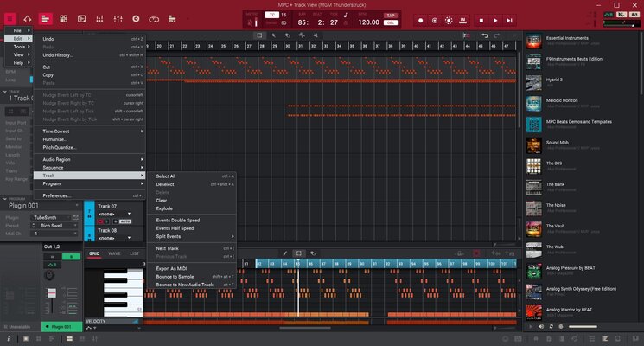
Task: Open Essential Instruments expansion thumbnail
Action: coord(534,41)
